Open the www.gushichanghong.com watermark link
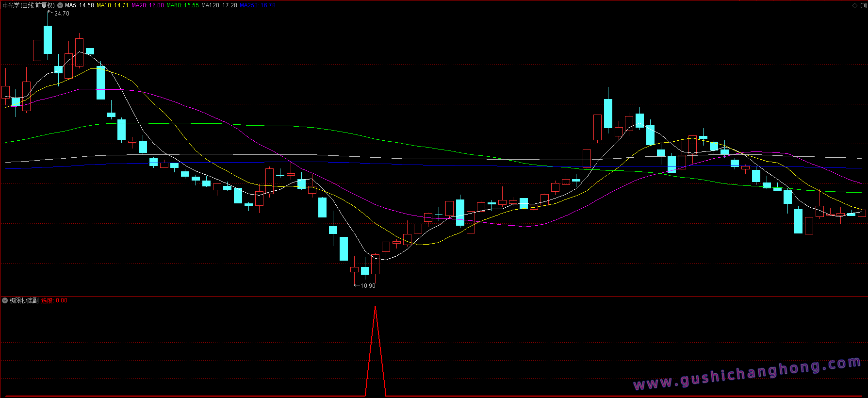The height and width of the screenshot is (398, 868). pyautogui.click(x=747, y=374)
